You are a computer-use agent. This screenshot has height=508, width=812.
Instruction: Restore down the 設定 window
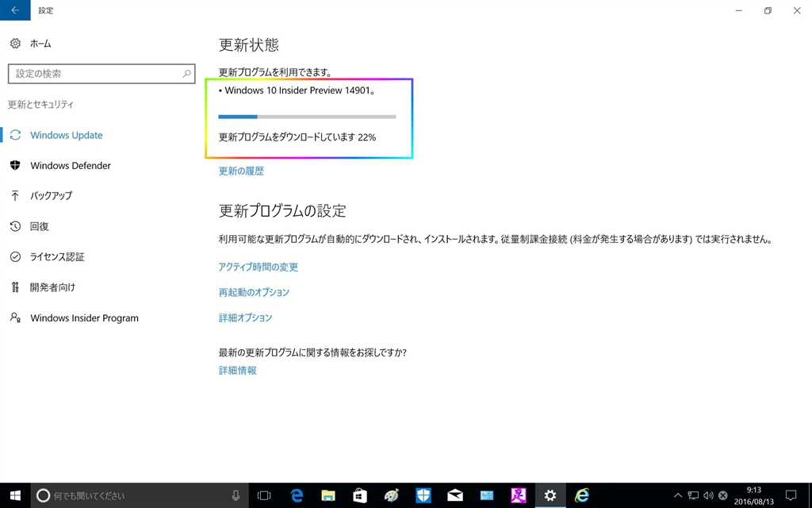pos(768,10)
